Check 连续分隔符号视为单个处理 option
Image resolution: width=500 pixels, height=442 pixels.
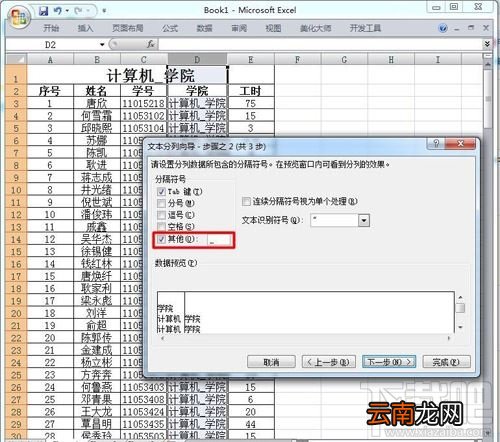pos(246,201)
